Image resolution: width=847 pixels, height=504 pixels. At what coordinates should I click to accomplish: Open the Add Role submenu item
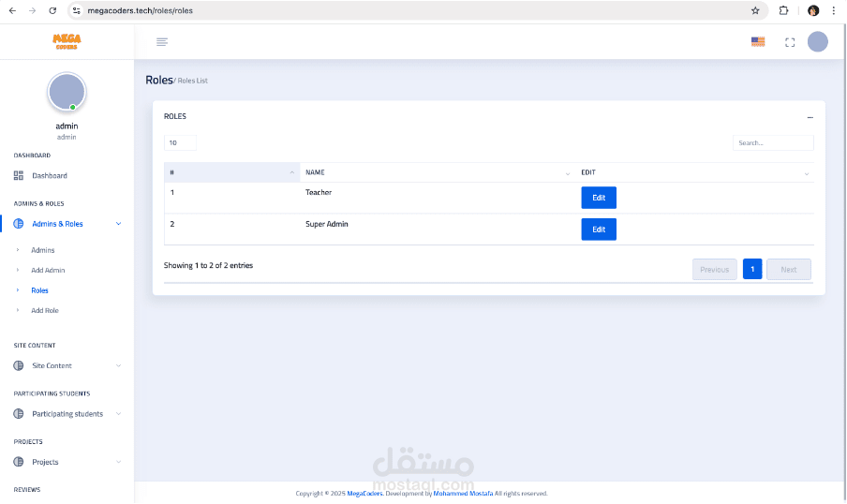(x=45, y=311)
